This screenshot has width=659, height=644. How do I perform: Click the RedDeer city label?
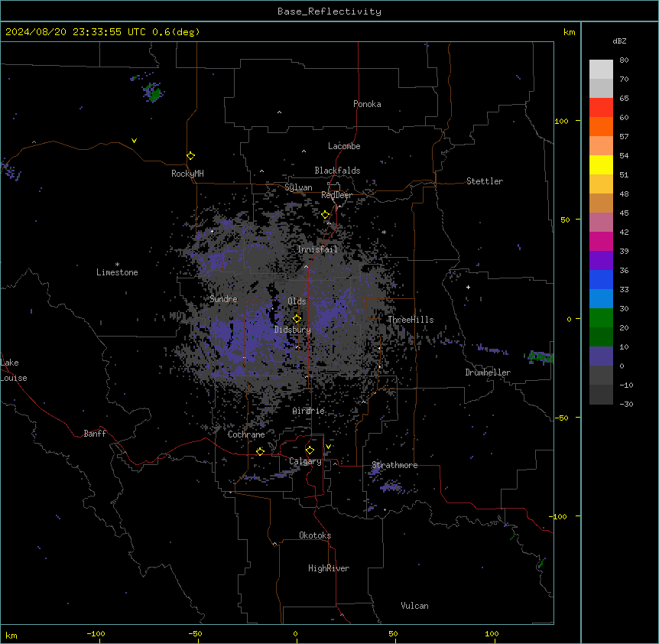(x=336, y=195)
